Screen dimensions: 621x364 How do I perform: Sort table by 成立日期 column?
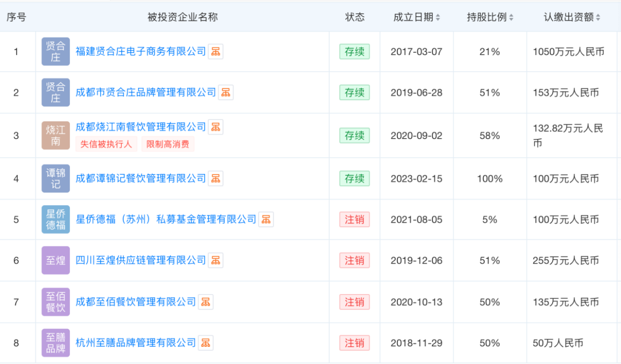point(438,17)
